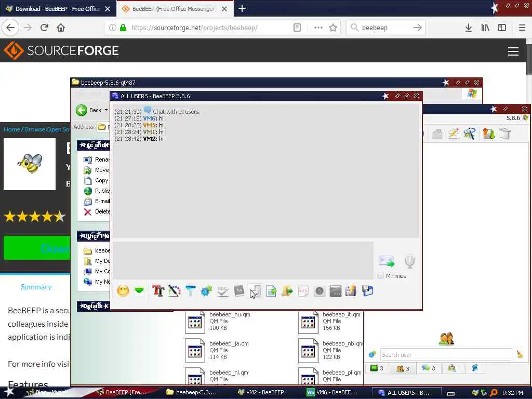Send the message with envelope-arrow icon

(387, 261)
